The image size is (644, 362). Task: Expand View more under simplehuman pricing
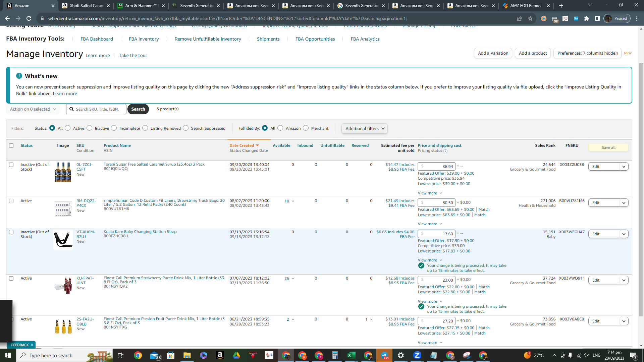point(430,224)
